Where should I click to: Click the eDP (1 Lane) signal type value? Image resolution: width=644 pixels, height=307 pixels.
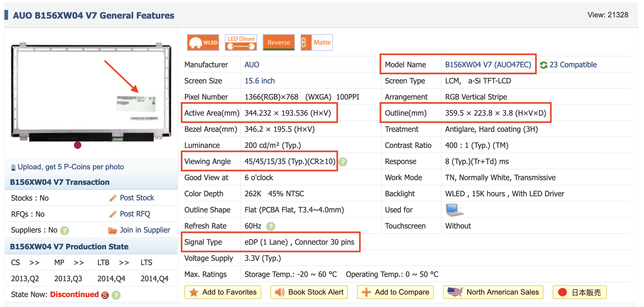[299, 242]
